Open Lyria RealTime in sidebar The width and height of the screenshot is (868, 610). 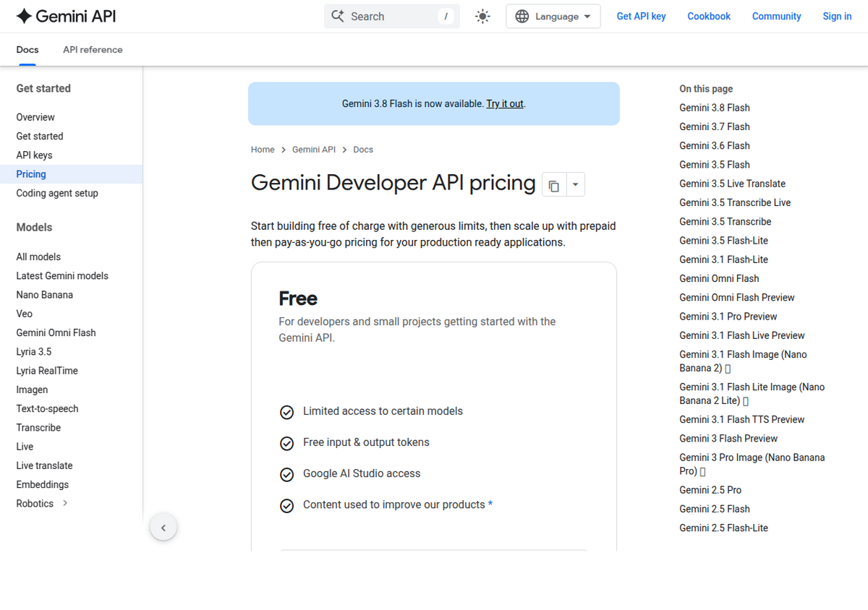point(47,370)
